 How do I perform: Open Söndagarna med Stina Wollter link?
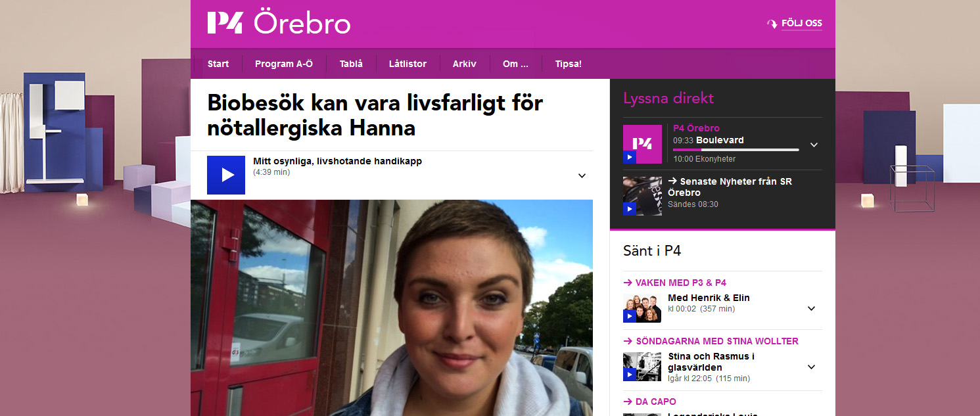(x=711, y=341)
